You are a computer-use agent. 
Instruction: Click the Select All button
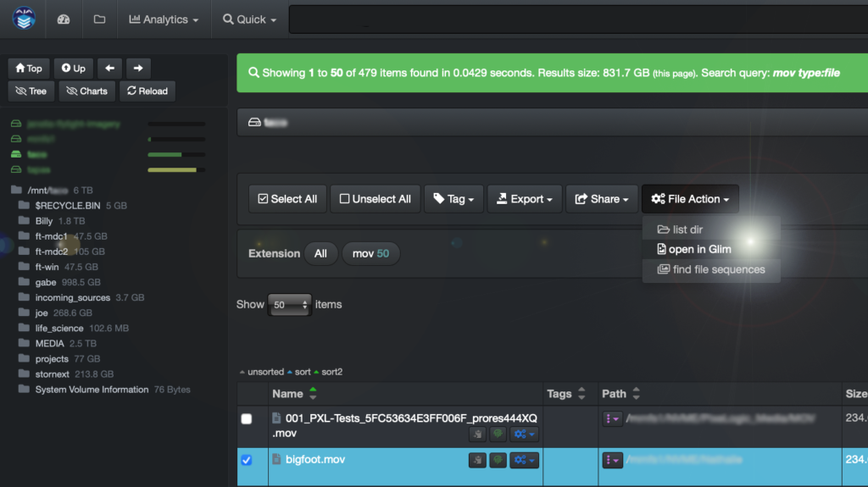click(x=288, y=199)
